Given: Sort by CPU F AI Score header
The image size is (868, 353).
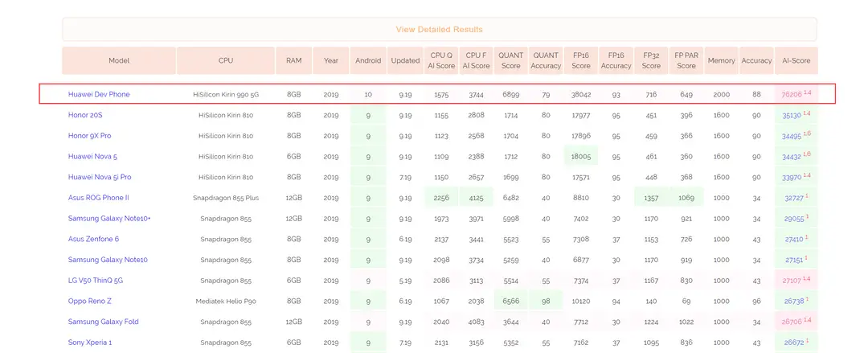Looking at the screenshot, I should (x=476, y=60).
